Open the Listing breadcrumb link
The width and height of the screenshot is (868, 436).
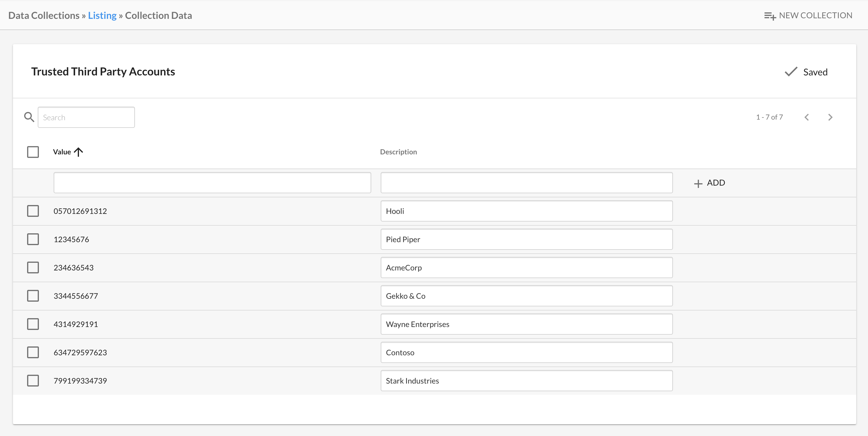tap(102, 16)
